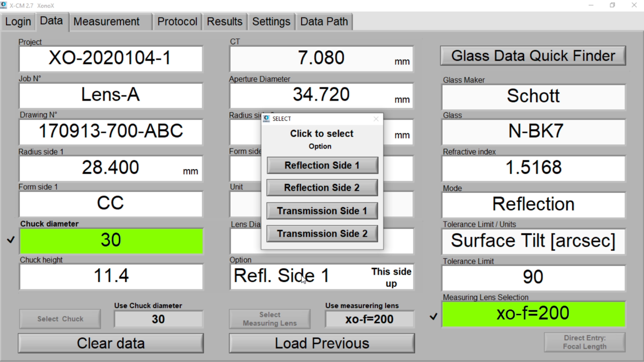
Task: Open the Data Path tab
Action: point(324,22)
